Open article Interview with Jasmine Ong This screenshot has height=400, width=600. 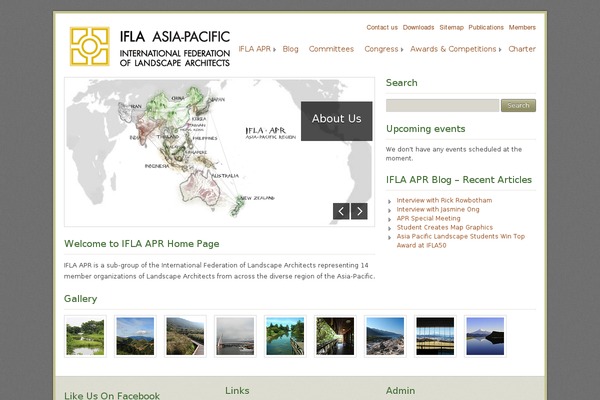click(438, 209)
